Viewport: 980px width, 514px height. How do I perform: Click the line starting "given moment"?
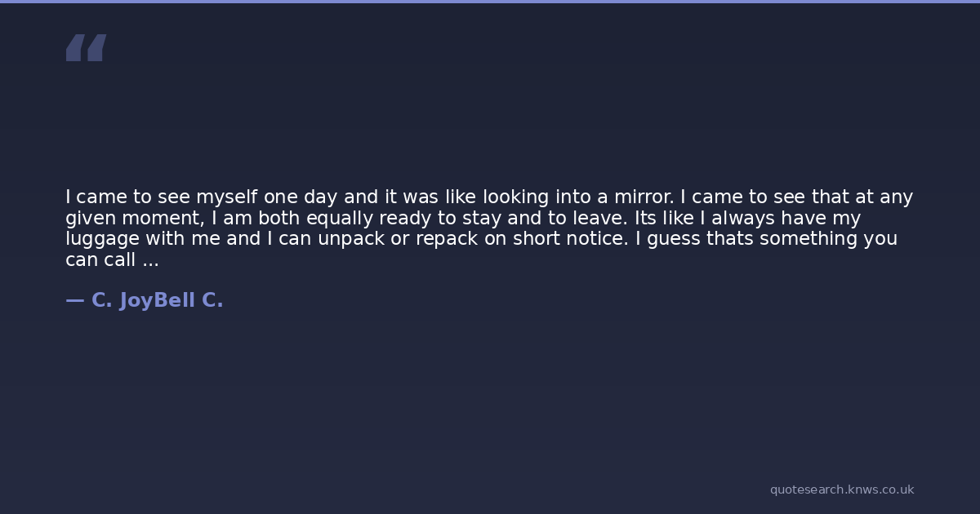[462, 219]
